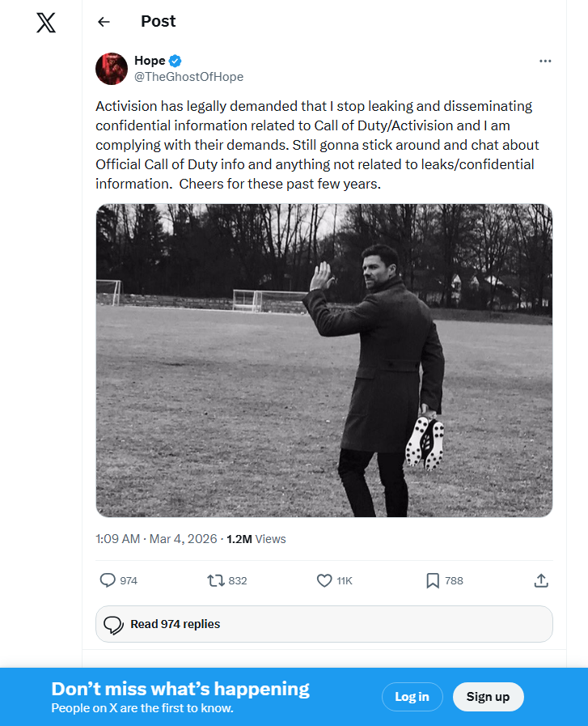588x726 pixels.
Task: Share the post via upload icon
Action: pyautogui.click(x=542, y=580)
